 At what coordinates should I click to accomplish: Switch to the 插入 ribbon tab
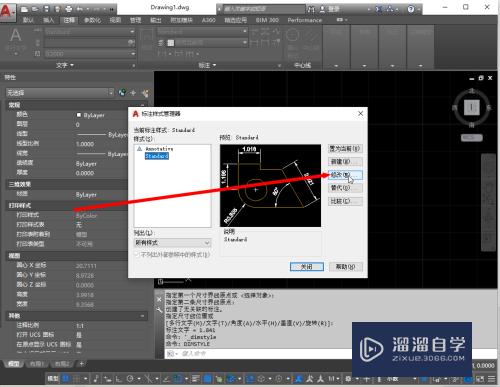(48, 20)
